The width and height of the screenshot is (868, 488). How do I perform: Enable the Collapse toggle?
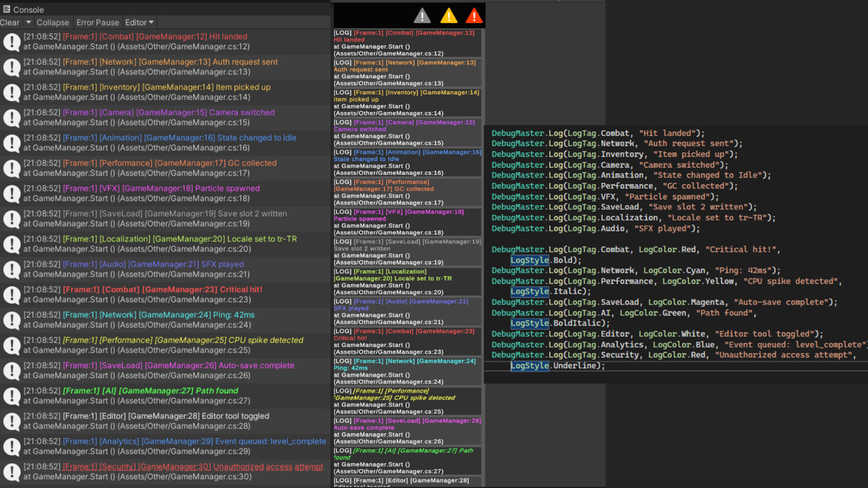coord(52,22)
